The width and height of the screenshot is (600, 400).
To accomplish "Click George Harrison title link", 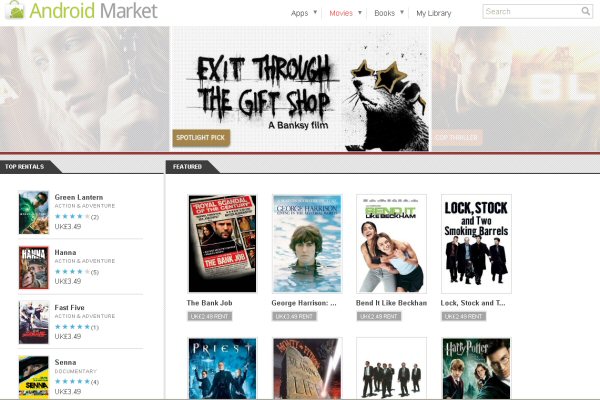I will click(304, 303).
